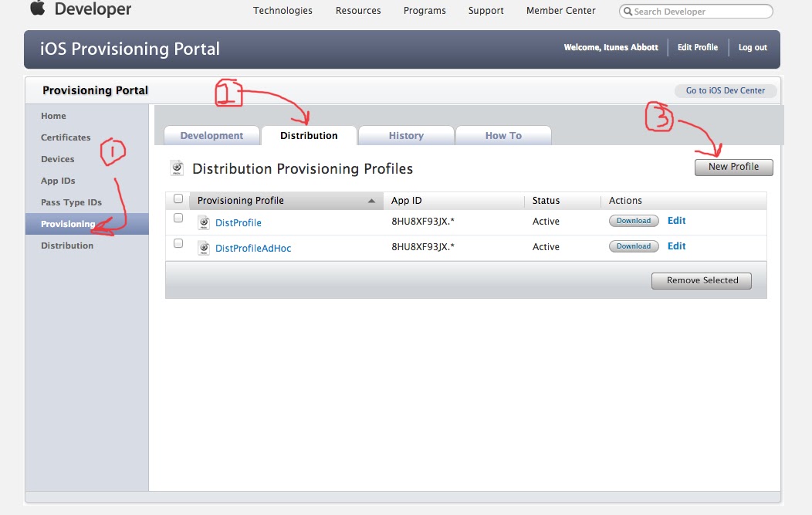Image resolution: width=812 pixels, height=515 pixels.
Task: Open the Technologies menu
Action: point(283,10)
